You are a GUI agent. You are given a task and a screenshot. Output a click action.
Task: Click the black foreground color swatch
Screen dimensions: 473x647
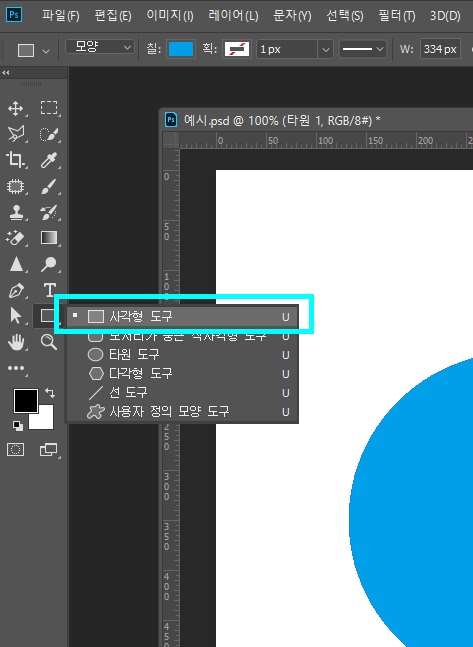(26, 400)
